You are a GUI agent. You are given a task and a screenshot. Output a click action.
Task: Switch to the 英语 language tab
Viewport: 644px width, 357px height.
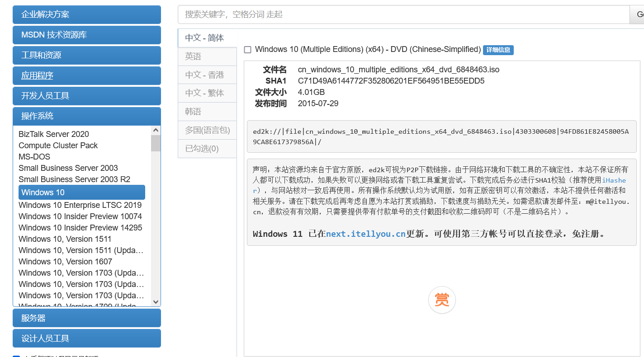pyautogui.click(x=207, y=56)
